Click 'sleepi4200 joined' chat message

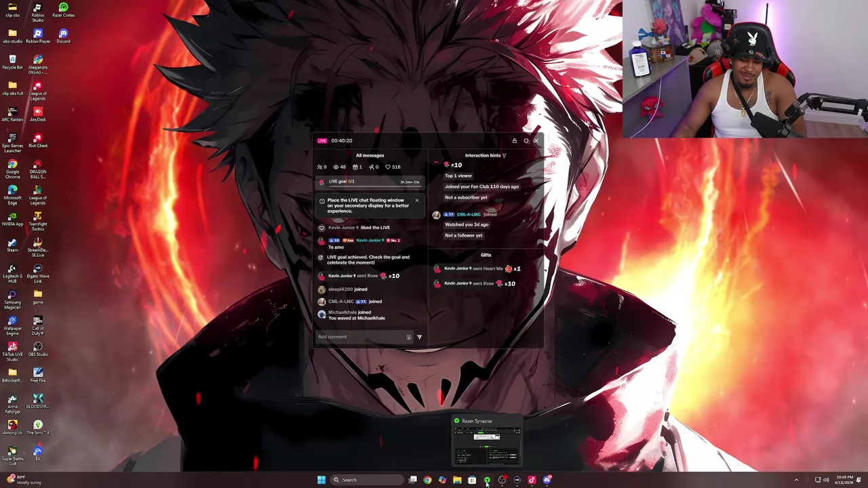pos(347,289)
